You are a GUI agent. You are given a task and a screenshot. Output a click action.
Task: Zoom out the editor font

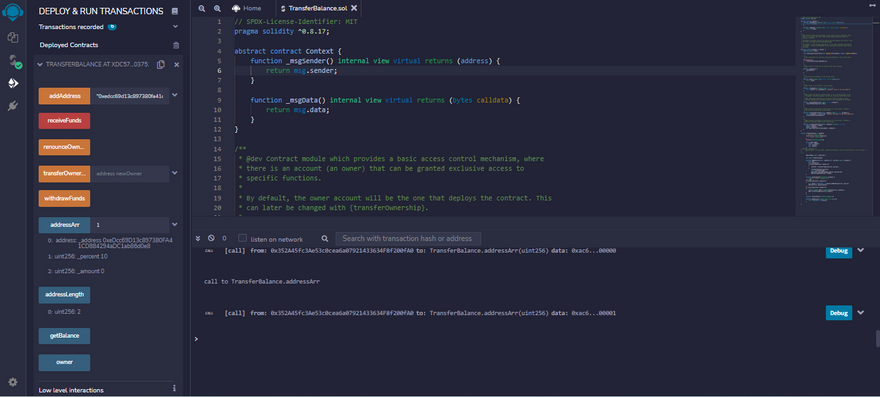tap(202, 8)
